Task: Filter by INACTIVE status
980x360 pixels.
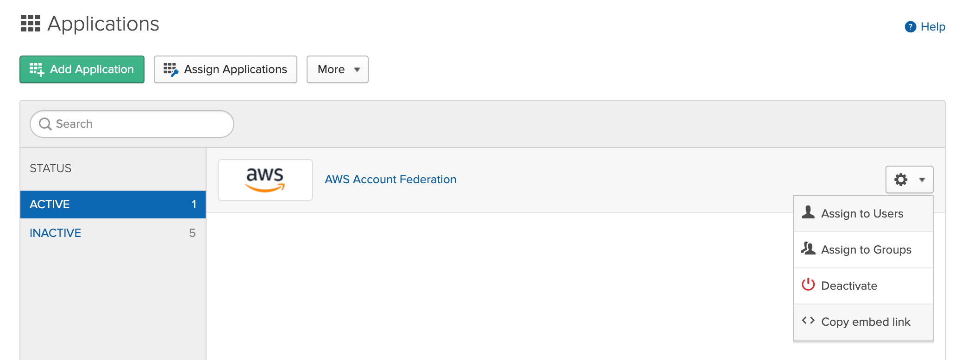Action: (x=56, y=233)
